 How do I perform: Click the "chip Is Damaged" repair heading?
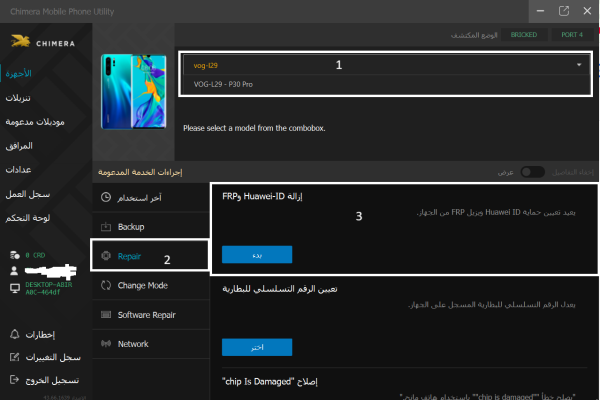(270, 381)
